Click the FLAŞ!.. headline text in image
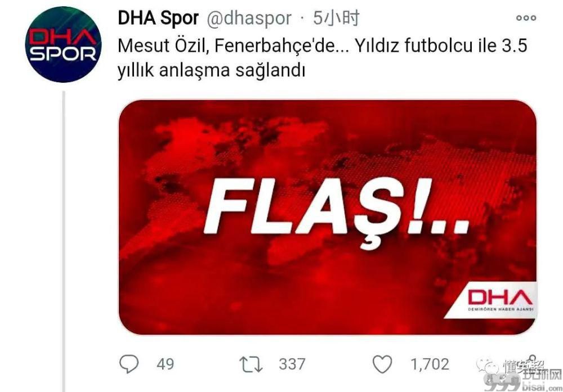Image resolution: width=563 pixels, height=392 pixels. click(336, 212)
